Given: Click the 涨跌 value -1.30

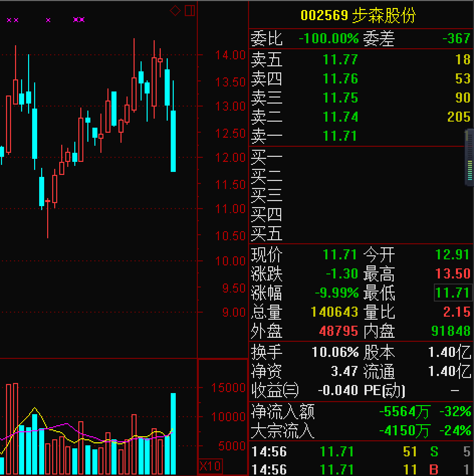Looking at the screenshot, I should click(x=342, y=274).
